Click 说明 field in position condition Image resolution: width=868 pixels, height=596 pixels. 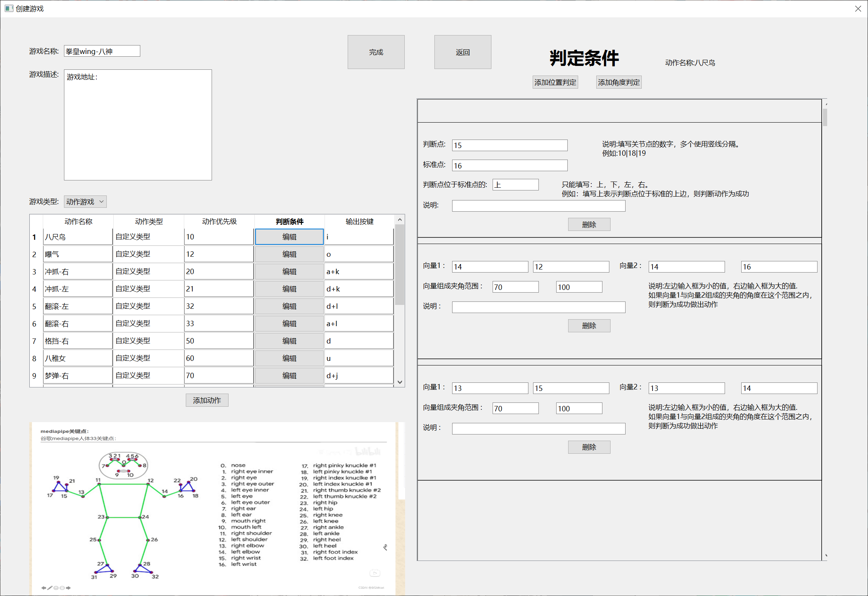[538, 206]
